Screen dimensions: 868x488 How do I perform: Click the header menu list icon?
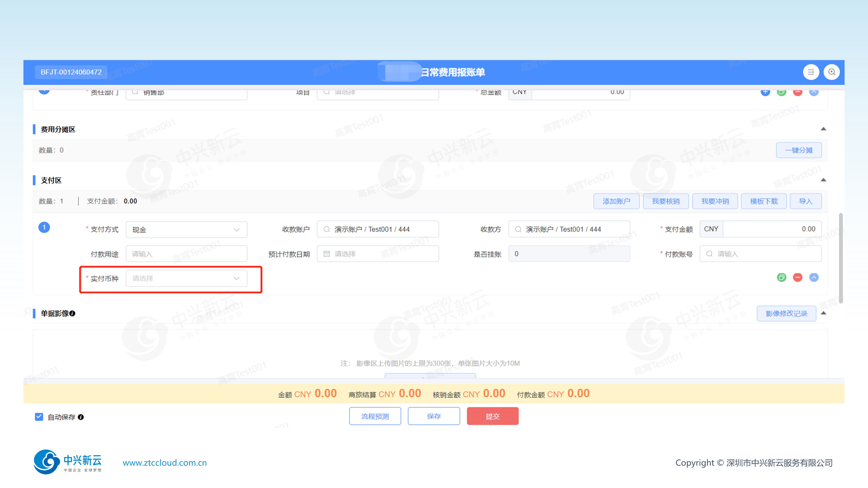[811, 72]
